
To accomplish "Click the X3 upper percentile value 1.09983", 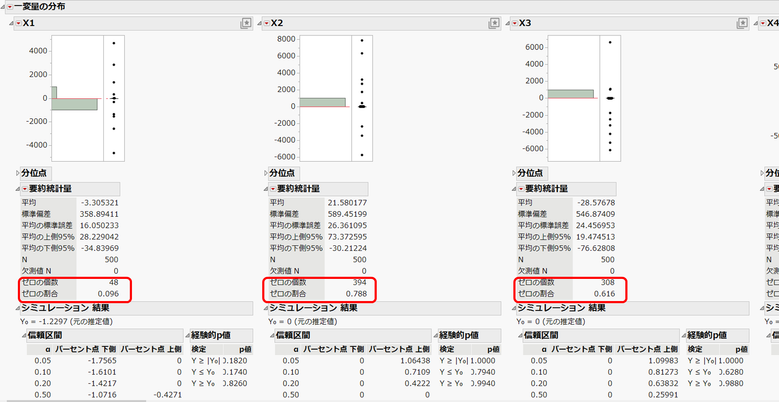I will click(662, 361).
